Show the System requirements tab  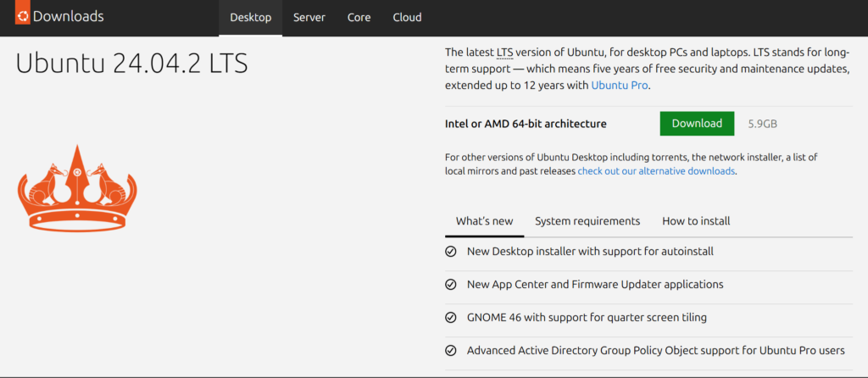[x=587, y=221]
